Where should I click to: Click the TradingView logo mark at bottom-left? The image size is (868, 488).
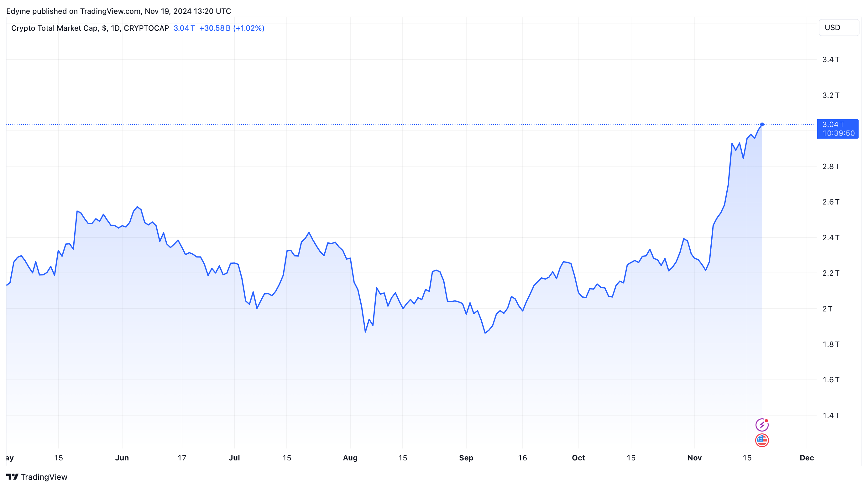(x=12, y=476)
